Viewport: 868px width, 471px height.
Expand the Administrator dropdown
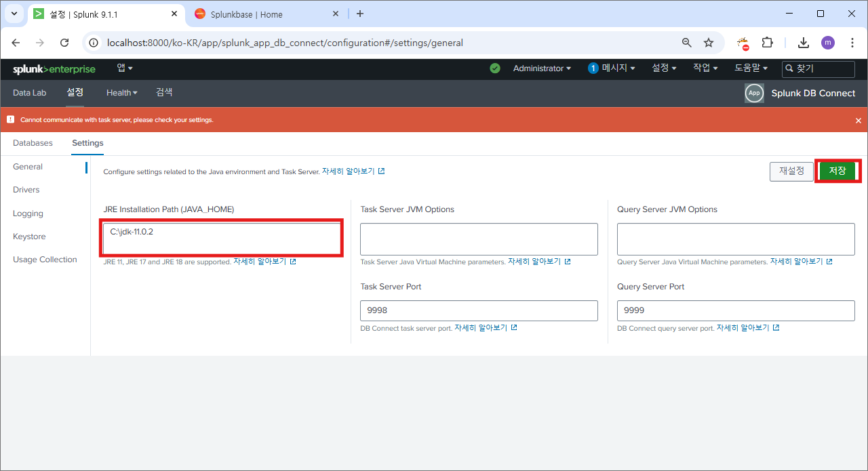tap(542, 68)
